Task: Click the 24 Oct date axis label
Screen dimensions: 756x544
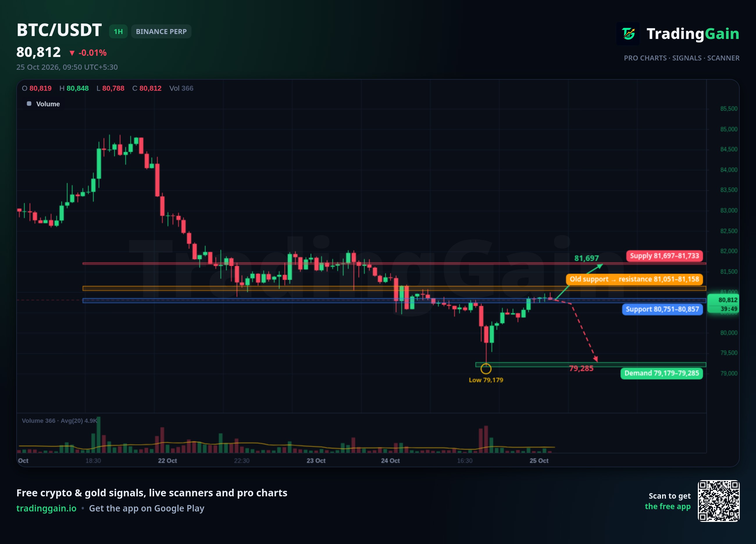Action: (390, 461)
